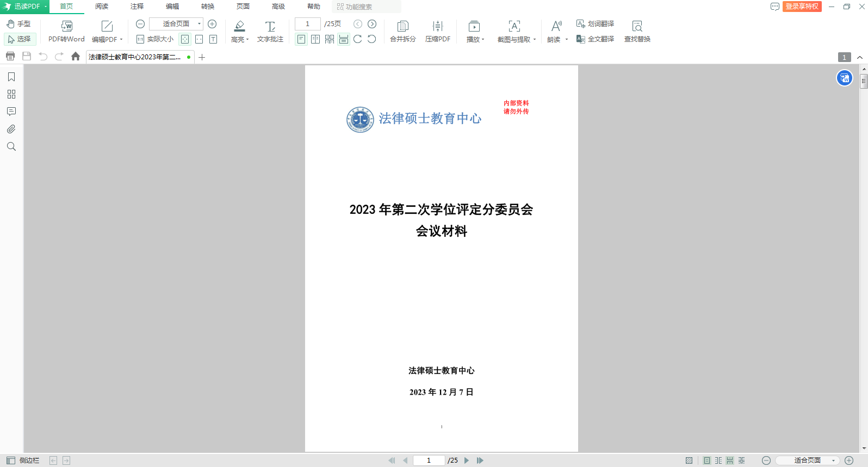Toggle the 选择 selection tool mode

click(x=20, y=39)
